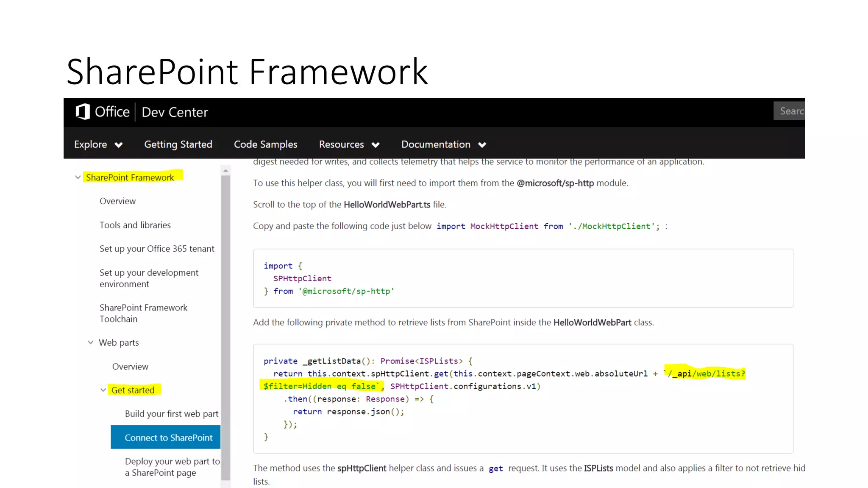Click the bold spHttpClient in last paragraph

click(362, 468)
